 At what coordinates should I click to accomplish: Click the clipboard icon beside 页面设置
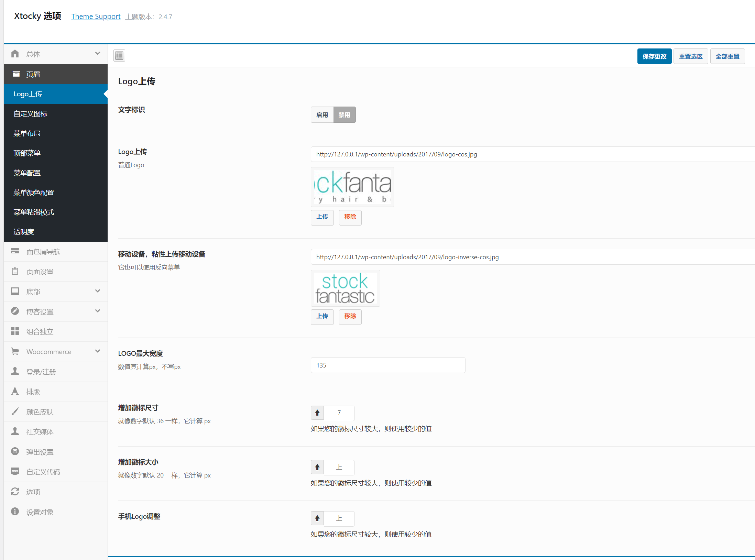(15, 271)
